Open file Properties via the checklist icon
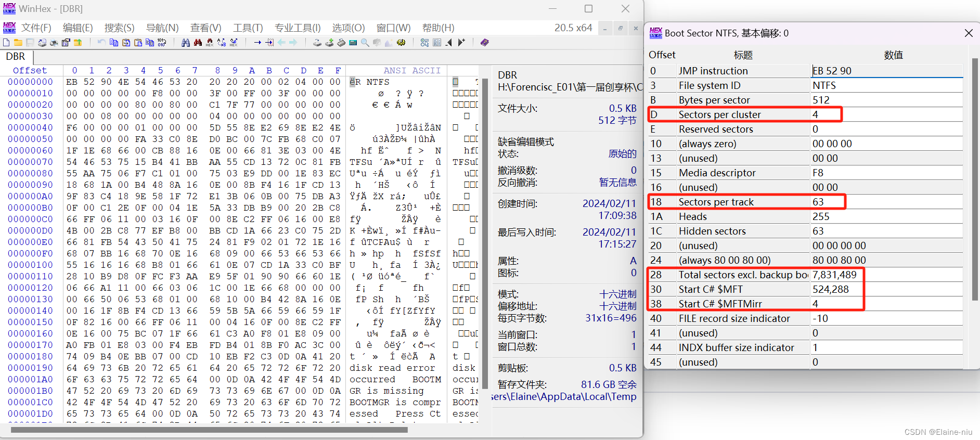The width and height of the screenshot is (980, 440). (66, 43)
